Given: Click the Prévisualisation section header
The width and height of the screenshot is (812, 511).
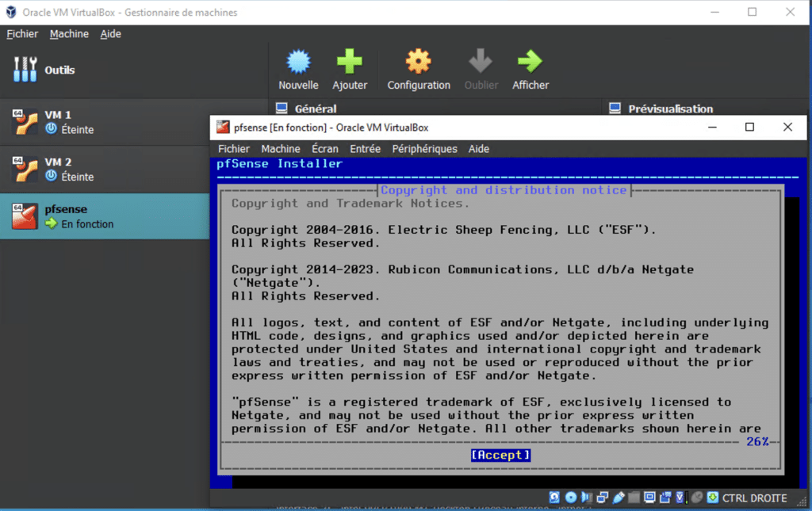Looking at the screenshot, I should click(671, 109).
